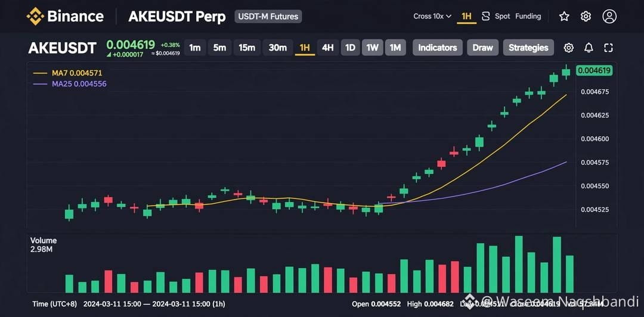Click the Volume 2.98M label
Image resolution: width=644 pixels, height=317 pixels.
(44, 245)
